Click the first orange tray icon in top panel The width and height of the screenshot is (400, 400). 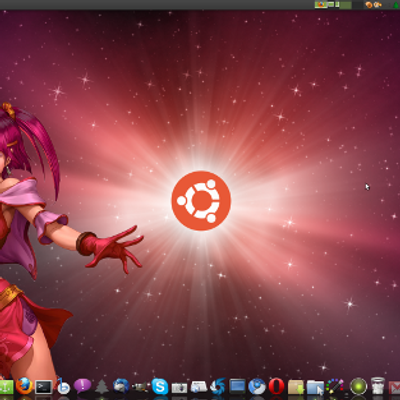(369, 5)
